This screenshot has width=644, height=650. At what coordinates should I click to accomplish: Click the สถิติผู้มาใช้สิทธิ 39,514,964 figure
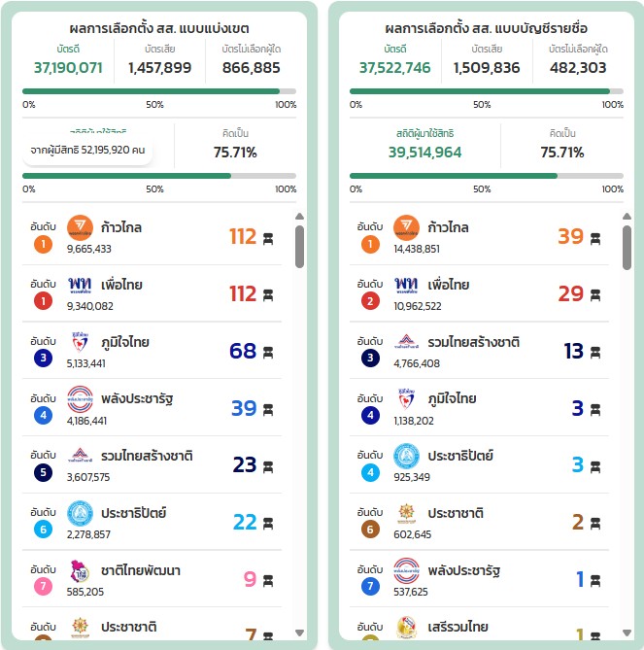click(424, 152)
